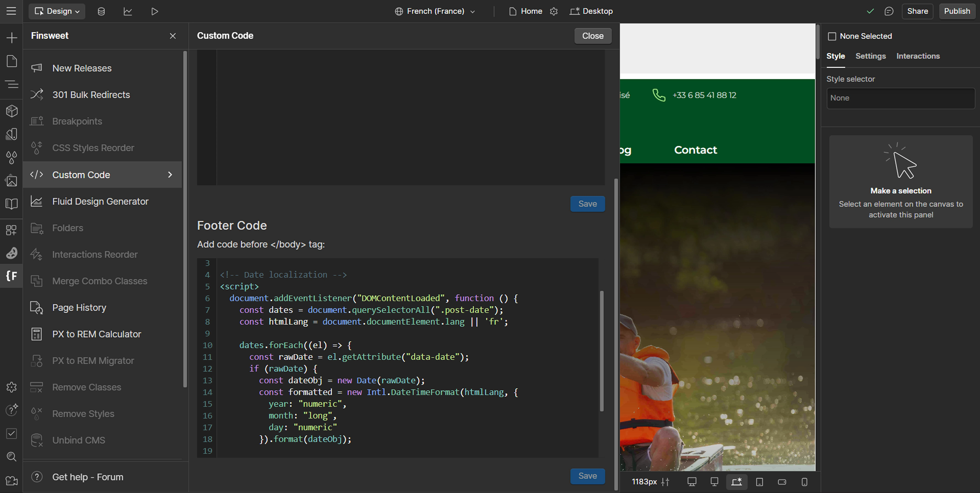This screenshot has height=493, width=980.
Task: Click the Unbind CMS item
Action: [102, 440]
